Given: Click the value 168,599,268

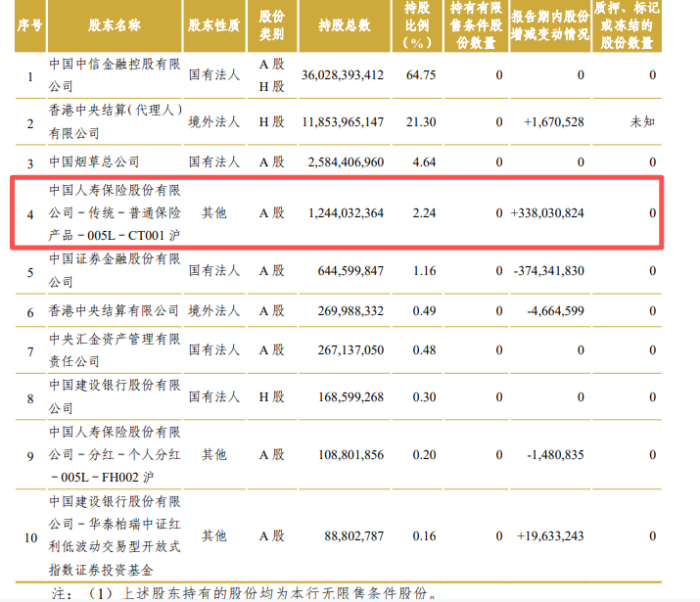Looking at the screenshot, I should (x=350, y=396).
